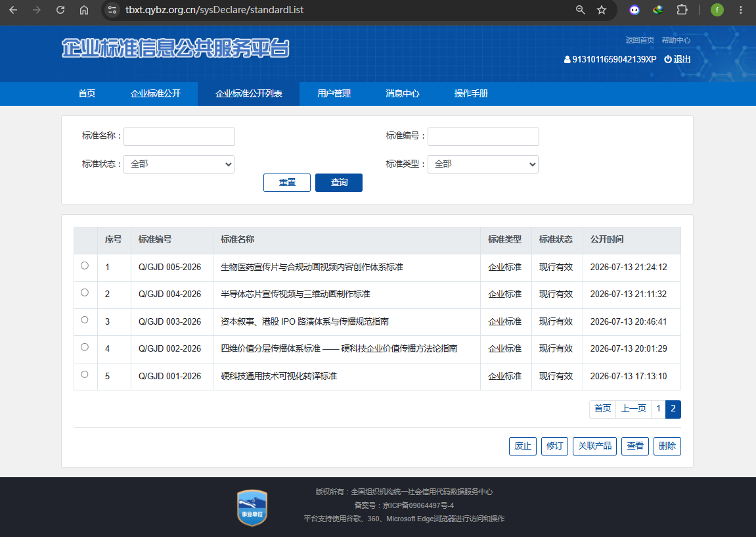Click the 重置 button
The width and height of the screenshot is (756, 537).
coord(287,182)
